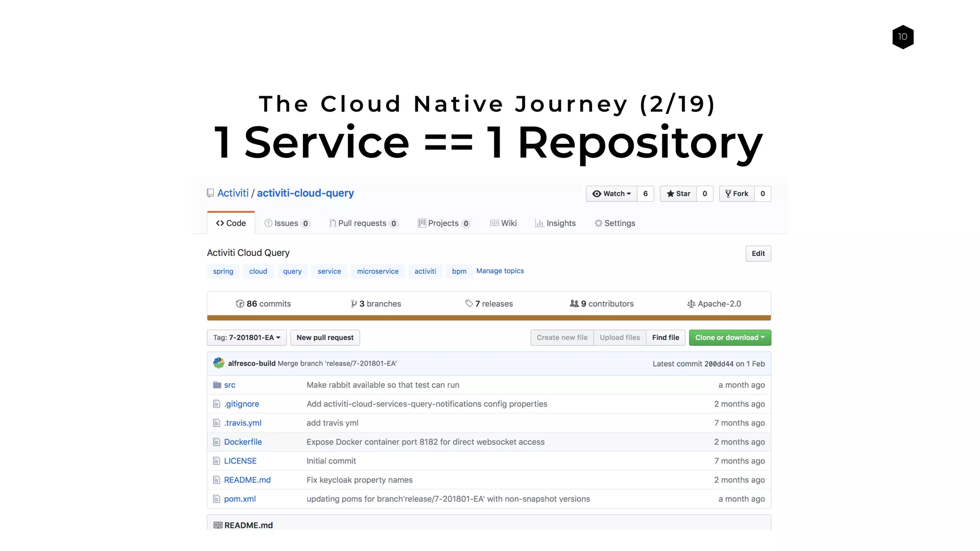Click the Apache-2.0 license scale icon
Viewport: 980px width, 551px height.
point(691,304)
